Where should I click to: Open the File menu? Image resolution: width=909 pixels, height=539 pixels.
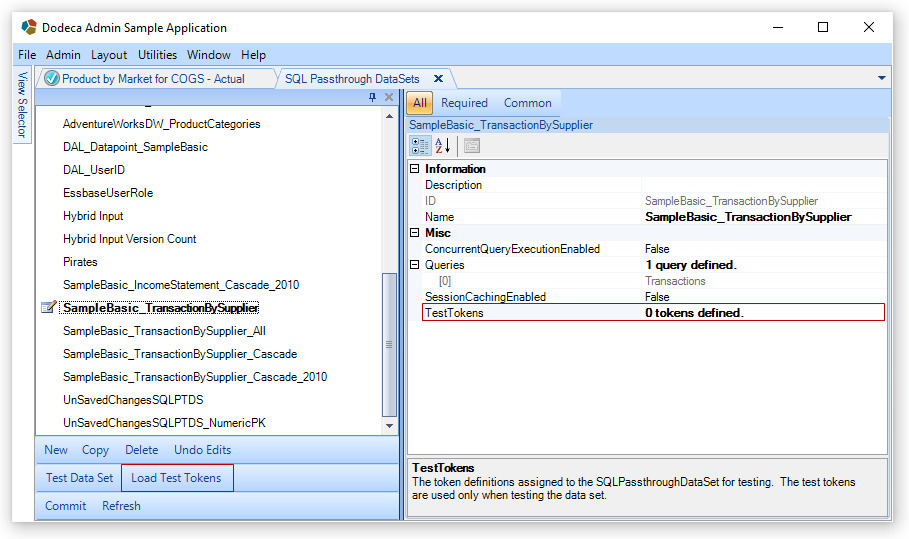point(27,54)
